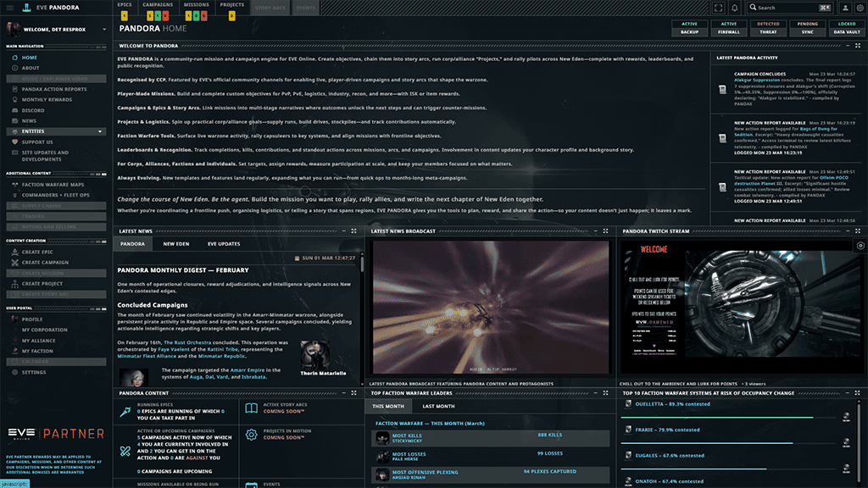Click the Site Updates and Developments icon

coord(15,152)
